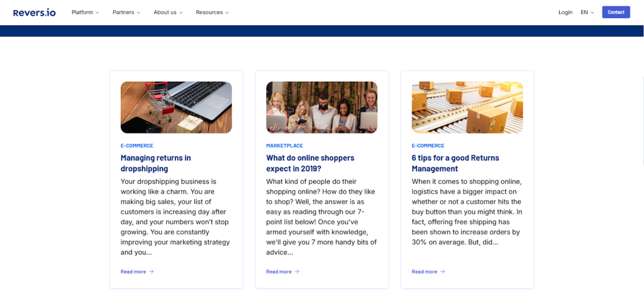
Task: Open the Platform menu
Action: coord(86,13)
